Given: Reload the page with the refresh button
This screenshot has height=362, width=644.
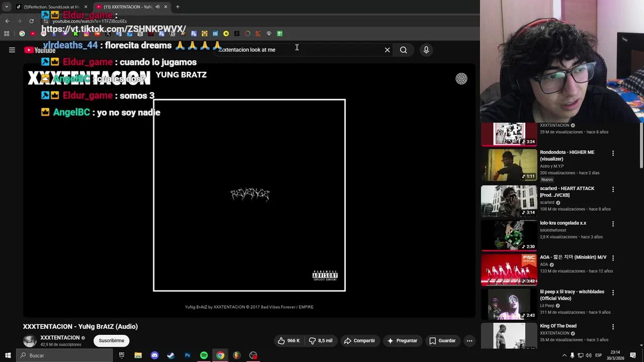Looking at the screenshot, I should 31,21.
